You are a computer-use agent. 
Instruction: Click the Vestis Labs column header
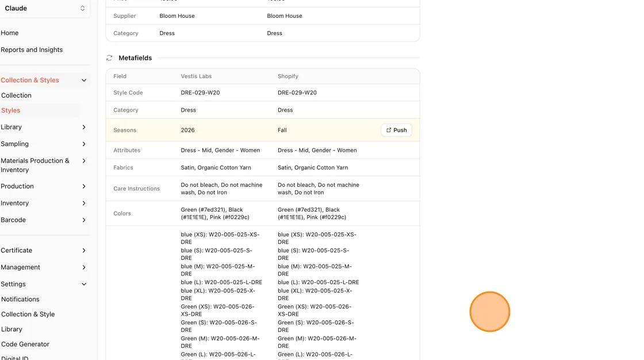click(x=196, y=76)
